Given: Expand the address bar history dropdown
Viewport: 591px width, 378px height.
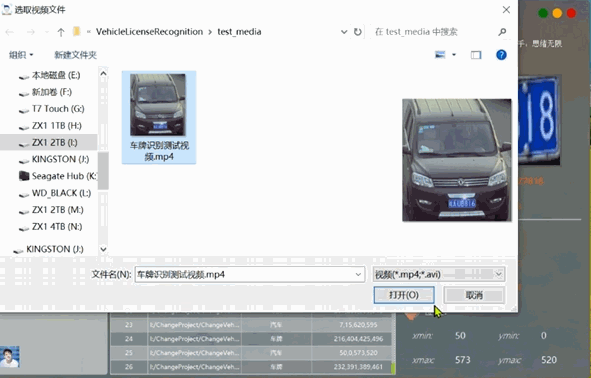Looking at the screenshot, I should pyautogui.click(x=344, y=32).
